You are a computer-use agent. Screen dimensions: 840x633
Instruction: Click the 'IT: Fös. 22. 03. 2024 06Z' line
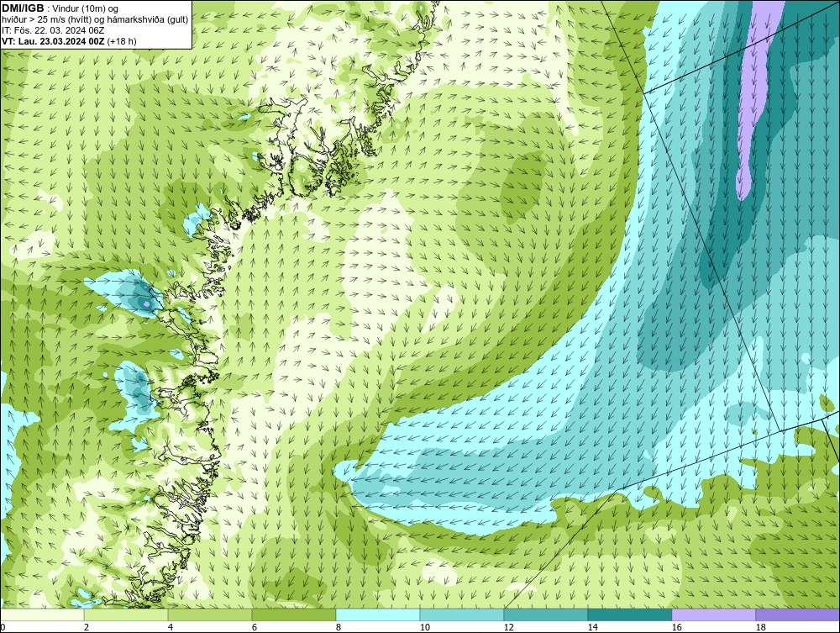[x=53, y=30]
